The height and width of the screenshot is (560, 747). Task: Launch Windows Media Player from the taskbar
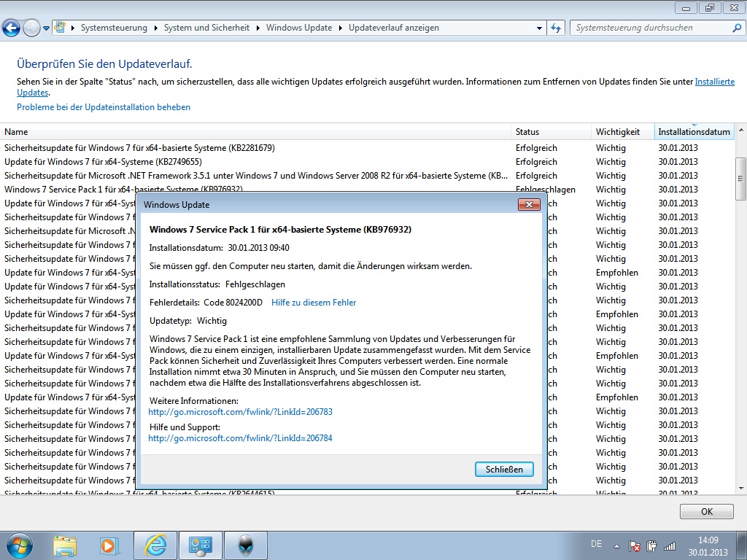tap(108, 546)
